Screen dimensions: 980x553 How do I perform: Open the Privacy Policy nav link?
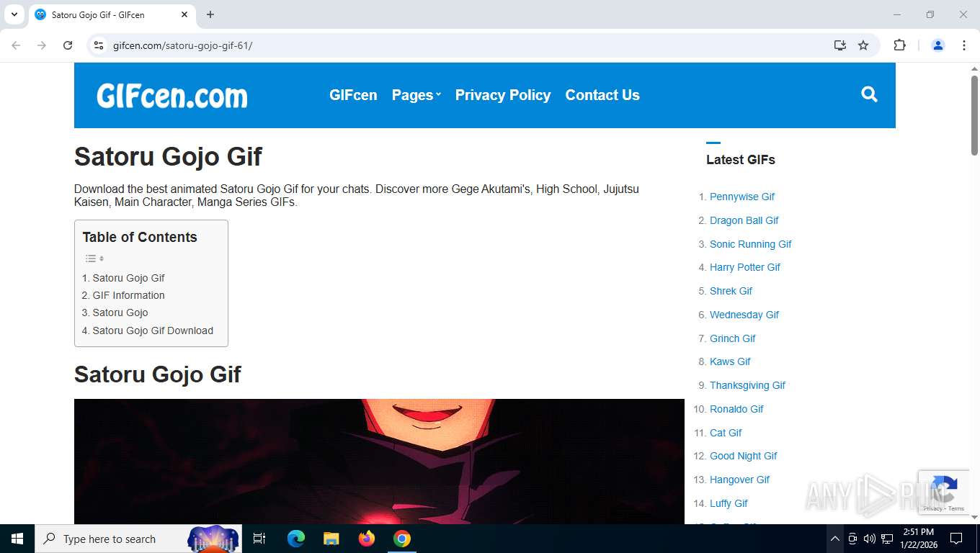point(503,95)
